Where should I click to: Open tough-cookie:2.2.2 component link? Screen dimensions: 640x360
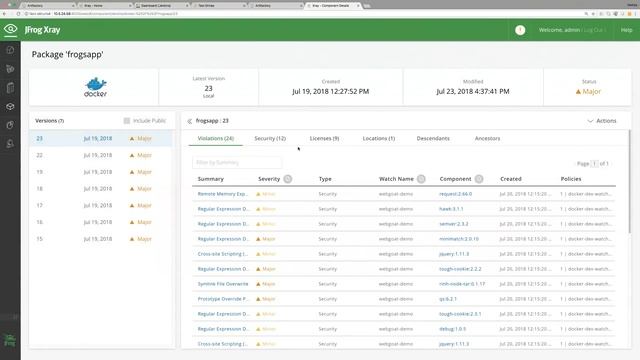tap(460, 269)
